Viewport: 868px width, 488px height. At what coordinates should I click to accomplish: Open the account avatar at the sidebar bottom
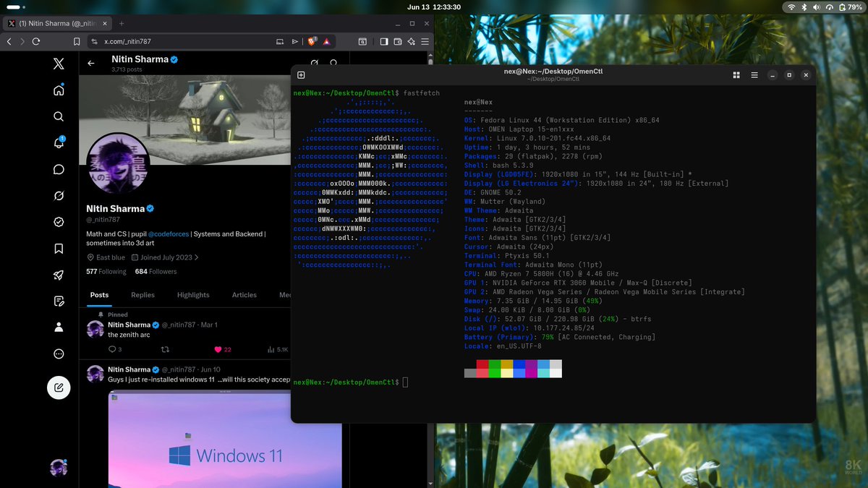pyautogui.click(x=59, y=468)
